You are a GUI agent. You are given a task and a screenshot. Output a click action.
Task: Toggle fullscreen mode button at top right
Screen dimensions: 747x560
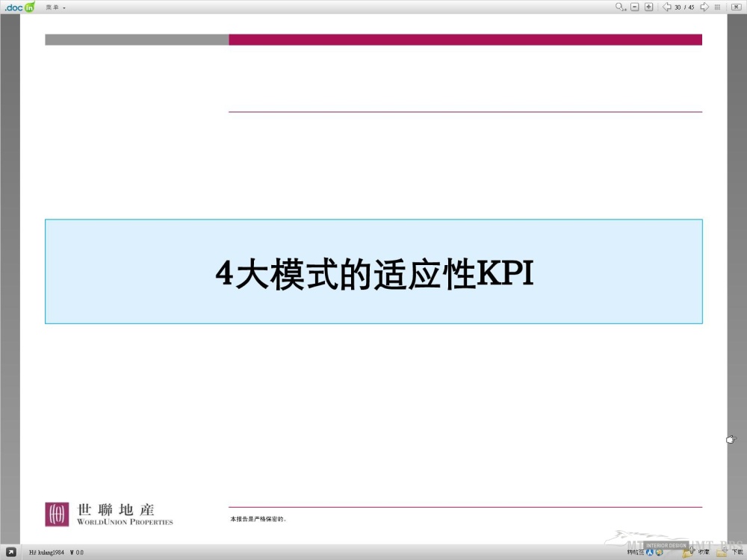click(737, 7)
